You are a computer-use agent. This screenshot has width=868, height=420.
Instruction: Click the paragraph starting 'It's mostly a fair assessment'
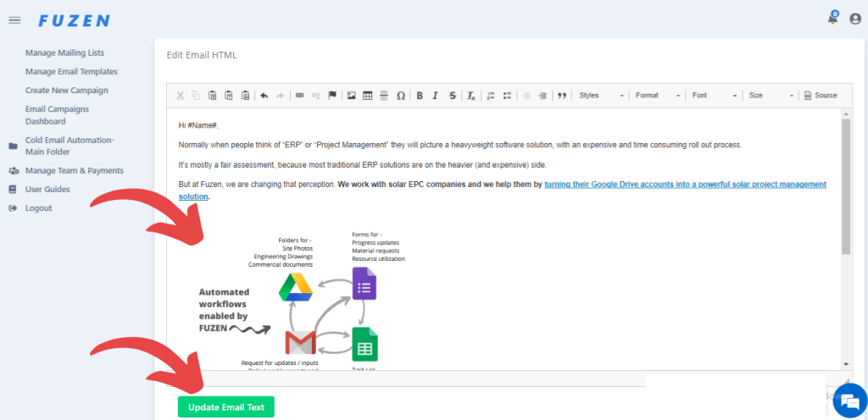pyautogui.click(x=363, y=165)
